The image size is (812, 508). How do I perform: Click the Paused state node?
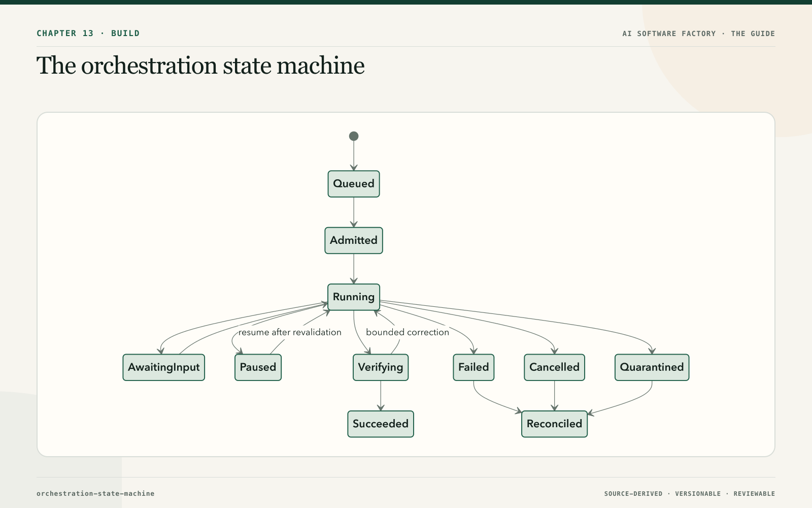(x=258, y=367)
